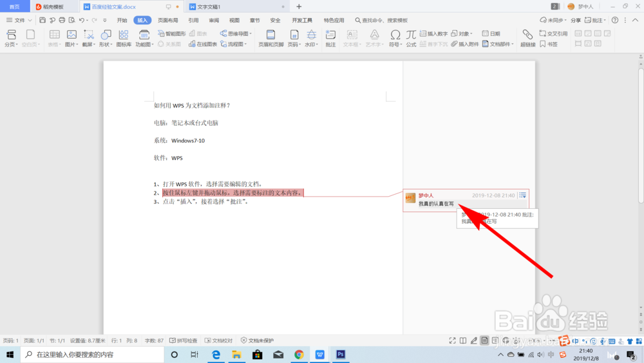Open Print Preview from quick toolbar
The image size is (644, 363).
click(72, 20)
